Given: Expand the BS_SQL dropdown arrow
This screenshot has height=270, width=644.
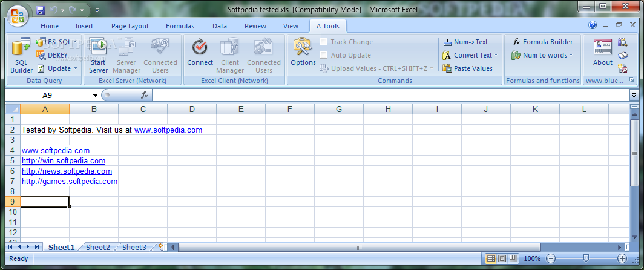Looking at the screenshot, I should [x=76, y=42].
